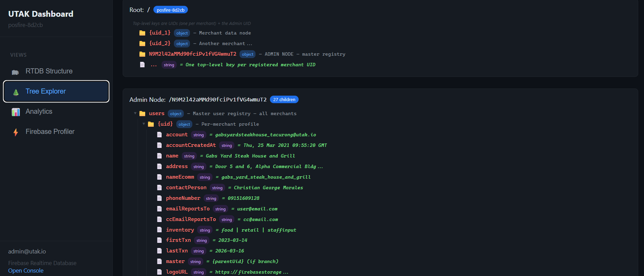The width and height of the screenshot is (644, 276).
Task: Open the Firebase Profiler view
Action: click(50, 132)
